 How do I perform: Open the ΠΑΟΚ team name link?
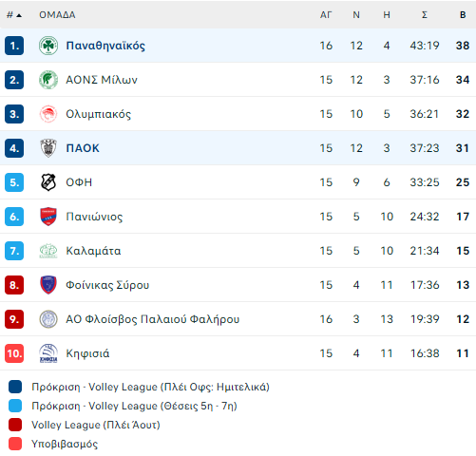point(83,148)
